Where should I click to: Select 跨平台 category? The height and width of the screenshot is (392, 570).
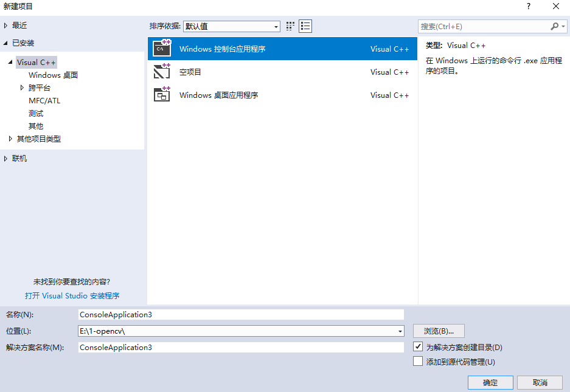point(40,88)
